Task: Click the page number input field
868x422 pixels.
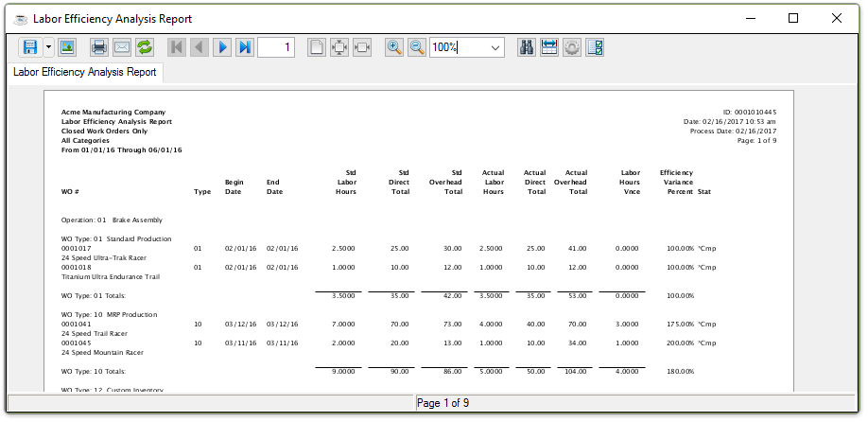Action: [x=275, y=47]
